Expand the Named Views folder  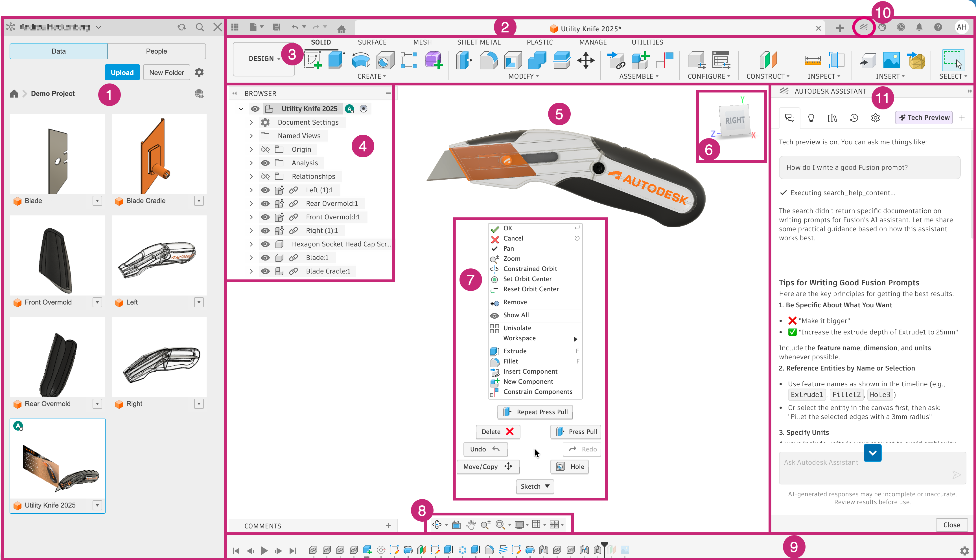coord(251,135)
